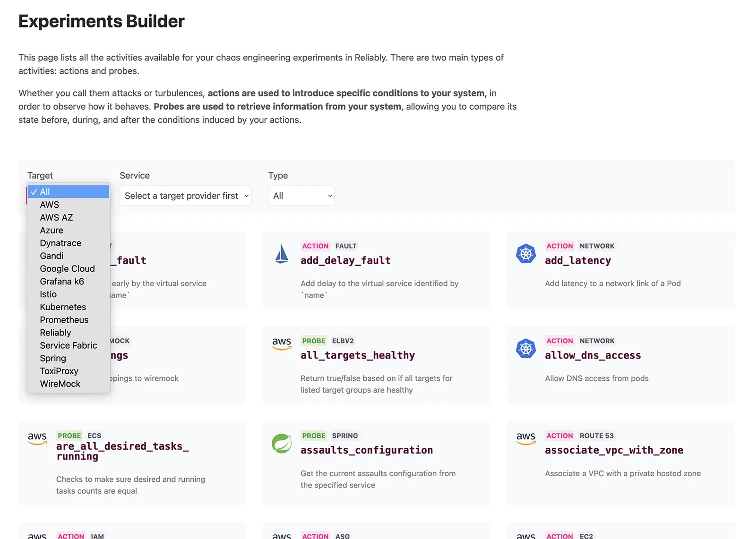Open the are_all_desired_tasks_running probe
Image resolution: width=756 pixels, height=539 pixels.
point(122,451)
